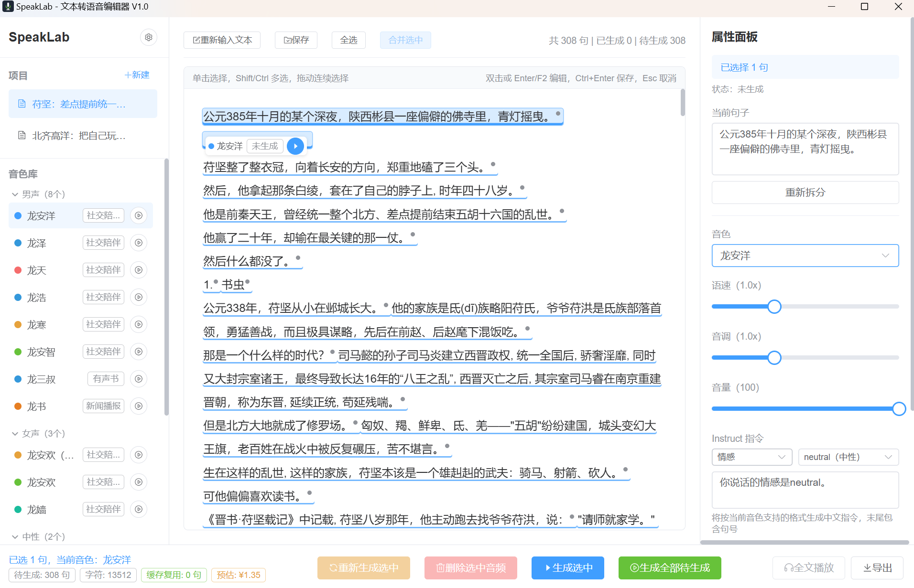Select the 龙嫣 female voice

[81, 509]
